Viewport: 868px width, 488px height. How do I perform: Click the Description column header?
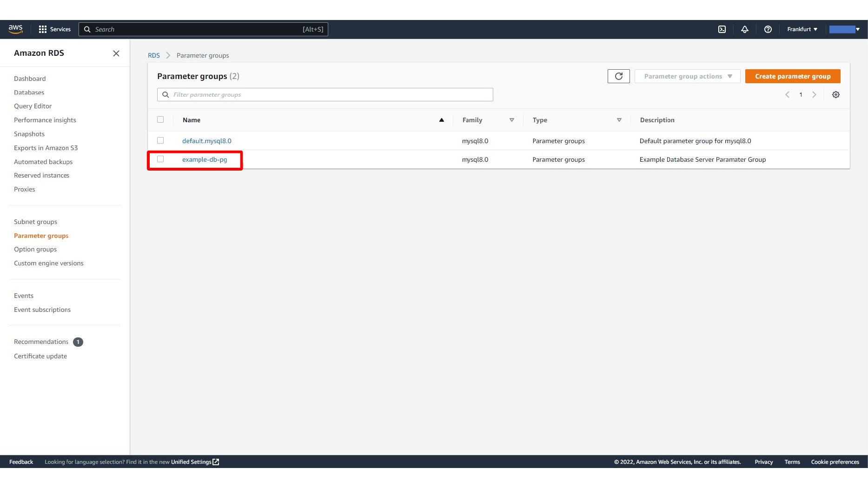click(x=657, y=120)
